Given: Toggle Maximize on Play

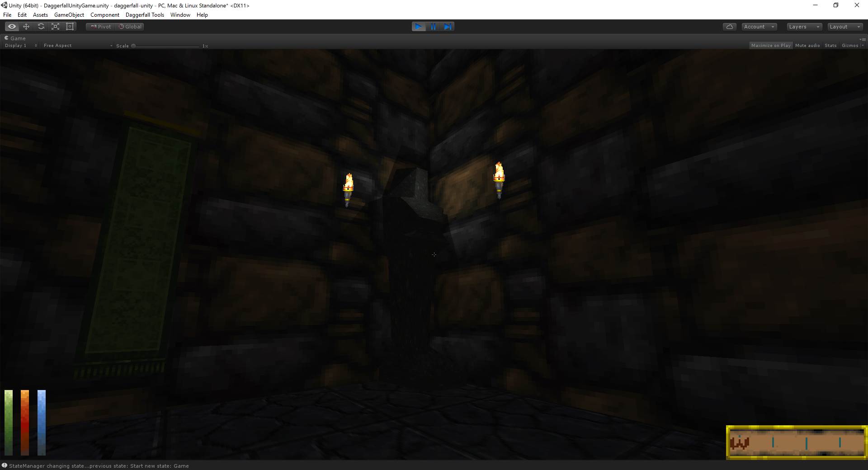Looking at the screenshot, I should [x=771, y=46].
